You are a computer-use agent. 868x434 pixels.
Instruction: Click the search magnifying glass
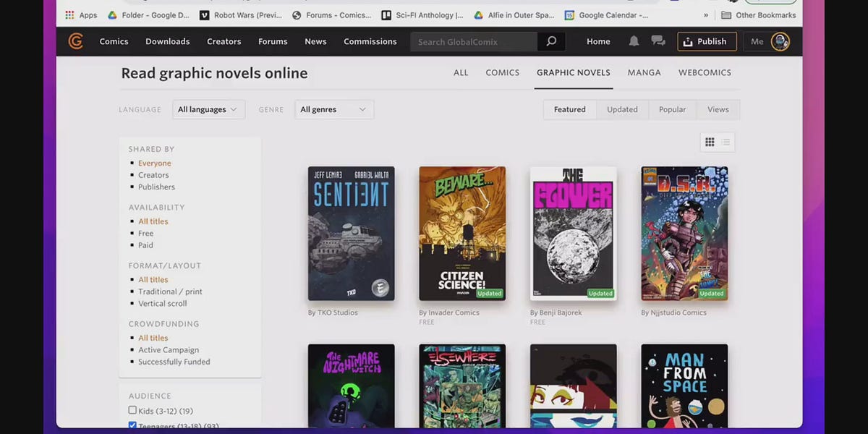point(551,41)
